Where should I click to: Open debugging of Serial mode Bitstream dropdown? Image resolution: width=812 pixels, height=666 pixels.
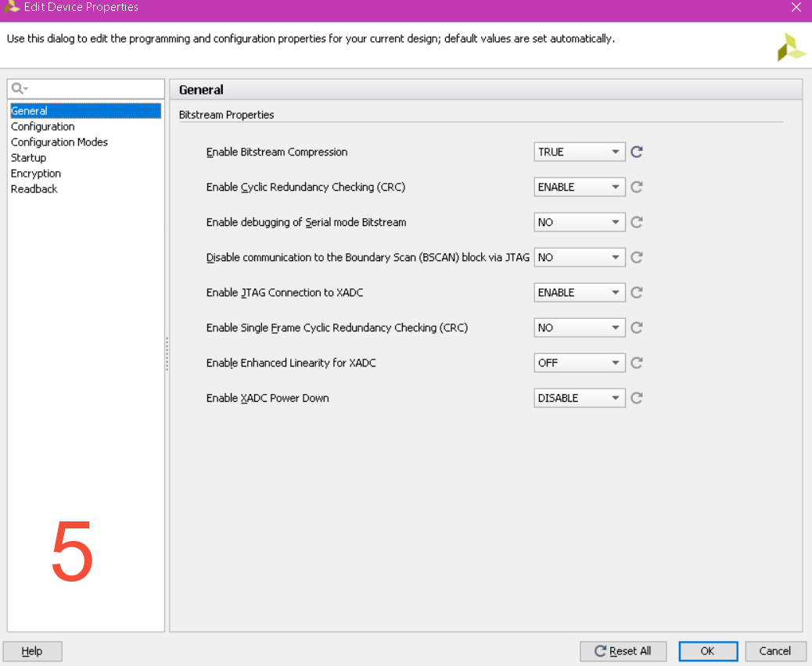(x=580, y=222)
